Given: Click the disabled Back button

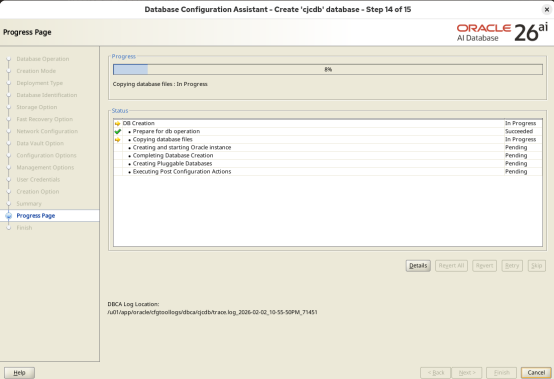Looking at the screenshot, I should click(436, 373).
